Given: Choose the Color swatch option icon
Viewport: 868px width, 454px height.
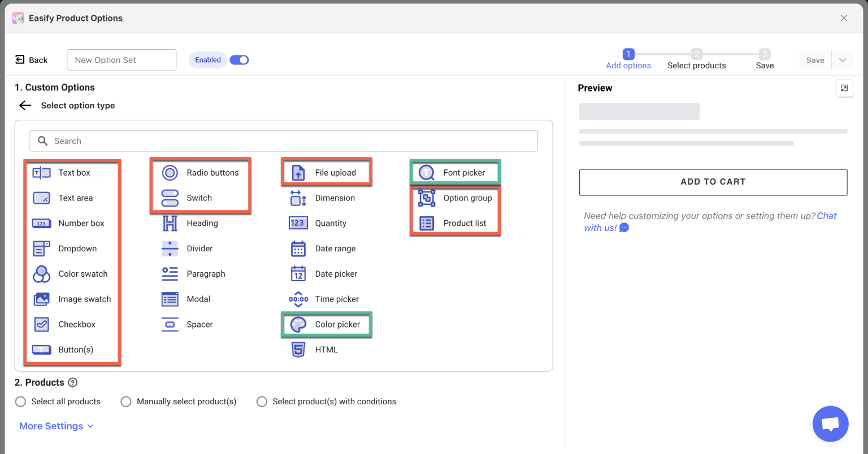Looking at the screenshot, I should point(42,274).
